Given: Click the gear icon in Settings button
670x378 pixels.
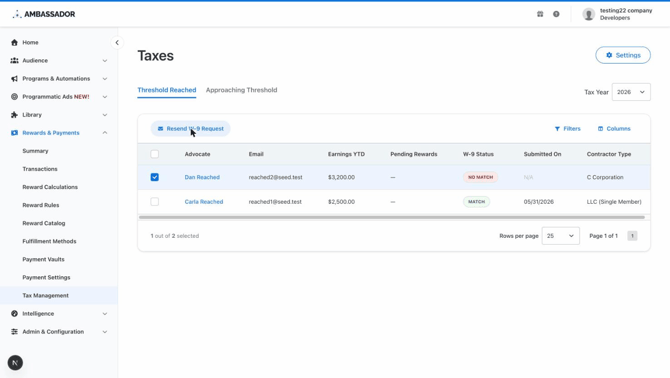Looking at the screenshot, I should pyautogui.click(x=609, y=55).
